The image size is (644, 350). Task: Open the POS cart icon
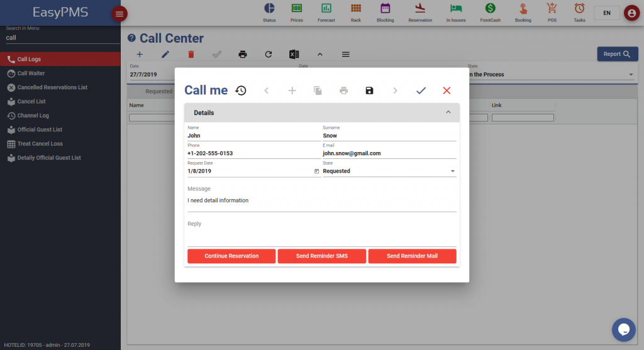click(552, 13)
